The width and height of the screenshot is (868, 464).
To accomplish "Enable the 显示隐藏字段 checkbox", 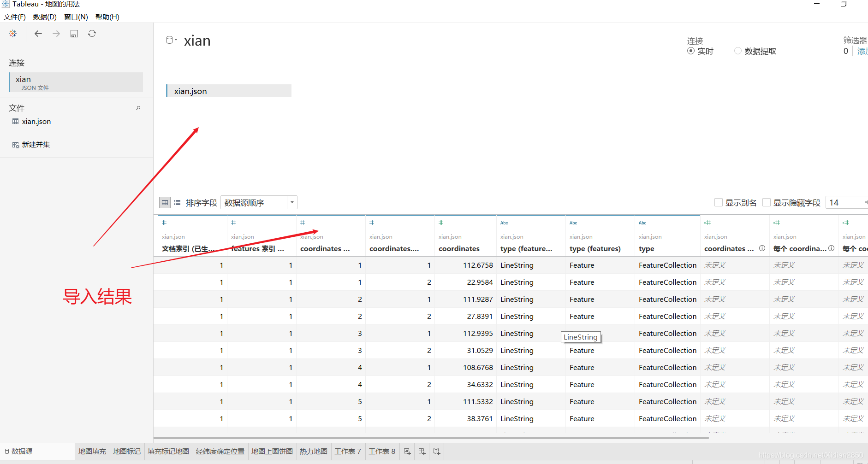I will coord(767,202).
